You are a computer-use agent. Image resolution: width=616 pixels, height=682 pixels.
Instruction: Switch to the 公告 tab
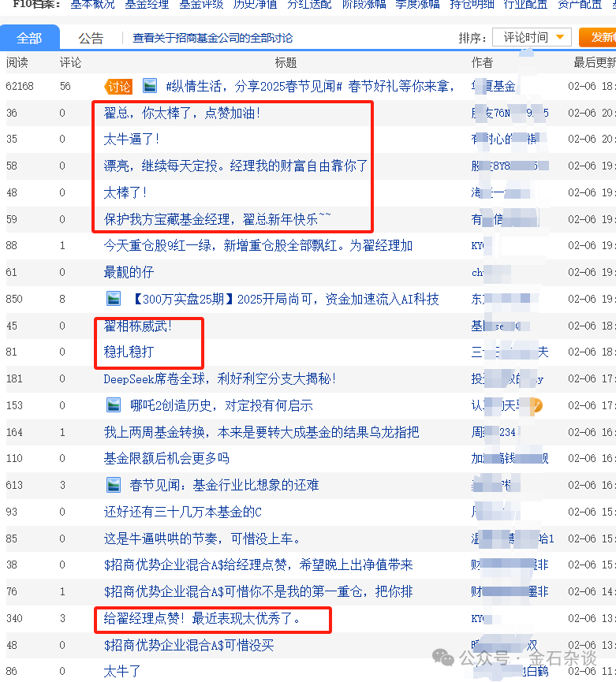[91, 38]
